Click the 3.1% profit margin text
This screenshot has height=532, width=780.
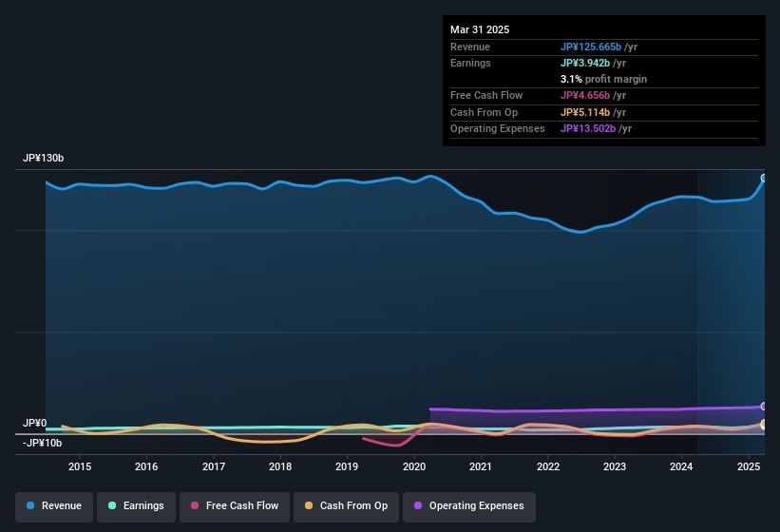pos(603,79)
